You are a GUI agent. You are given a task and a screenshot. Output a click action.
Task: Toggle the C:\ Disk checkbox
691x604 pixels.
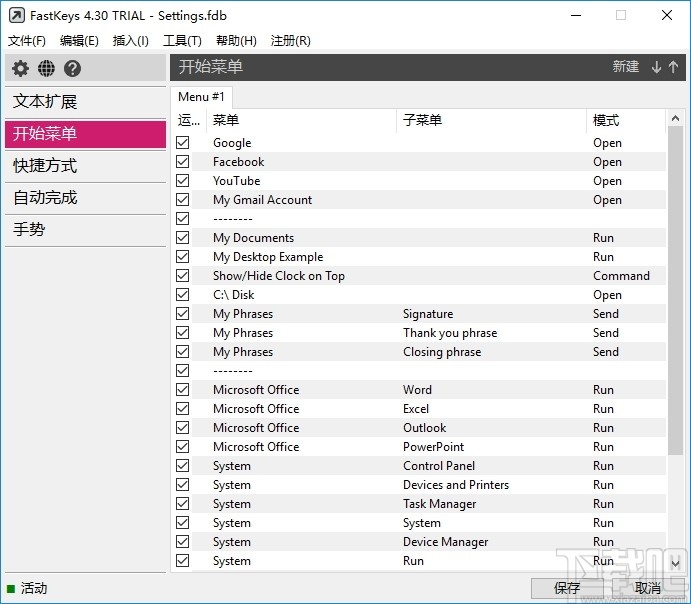tap(182, 294)
